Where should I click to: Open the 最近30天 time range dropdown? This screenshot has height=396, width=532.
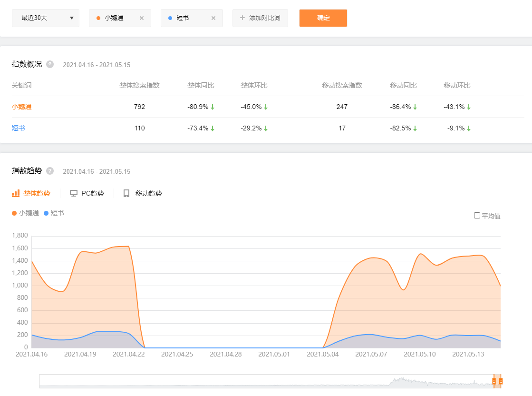coord(46,18)
